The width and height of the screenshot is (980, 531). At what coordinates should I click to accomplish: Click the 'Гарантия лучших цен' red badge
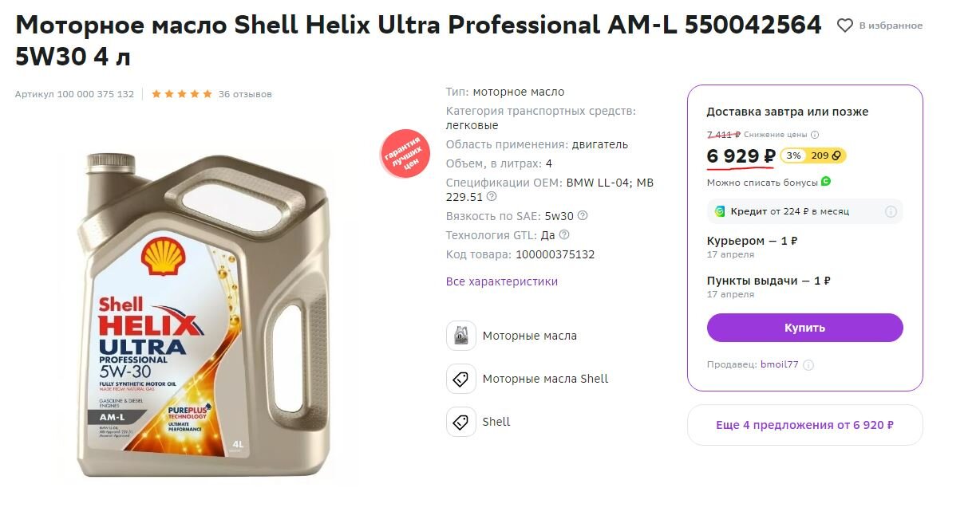(x=405, y=152)
